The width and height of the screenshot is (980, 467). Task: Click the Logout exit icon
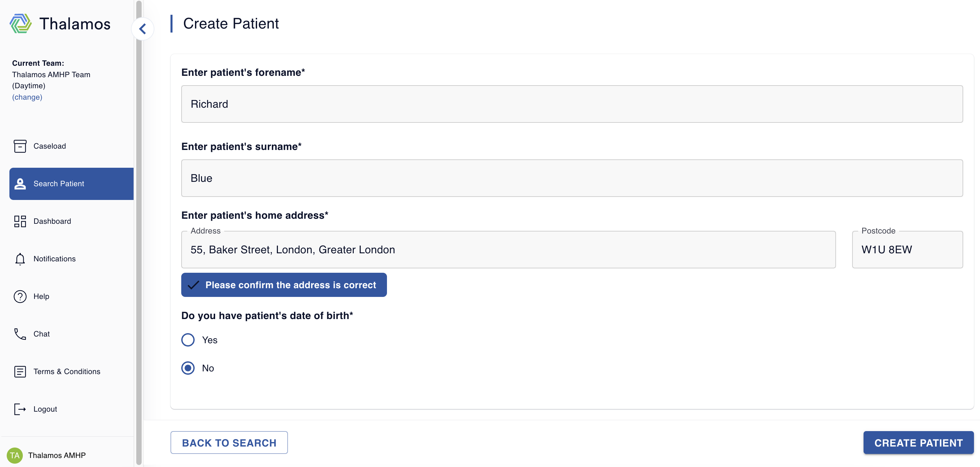click(x=20, y=409)
